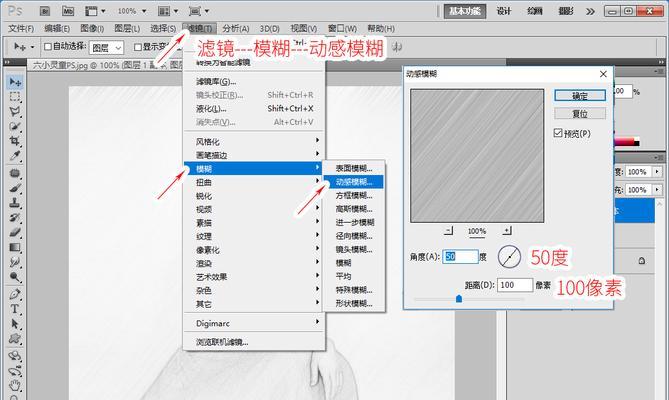Viewport: 669px width, 400px height.
Task: Toggle the 预览(P) checkbox
Action: click(558, 133)
